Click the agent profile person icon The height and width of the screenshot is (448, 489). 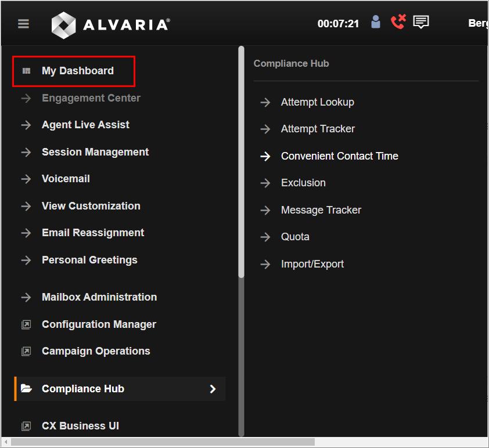tap(375, 22)
